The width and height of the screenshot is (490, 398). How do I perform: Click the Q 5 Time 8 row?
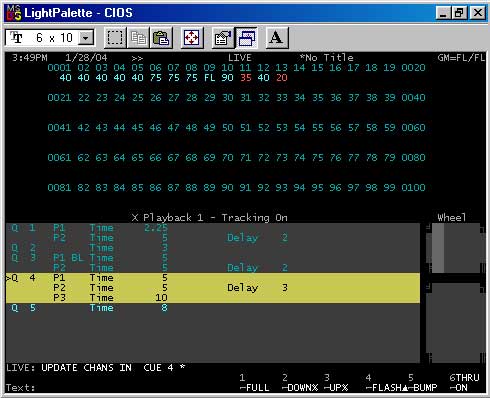(x=213, y=308)
